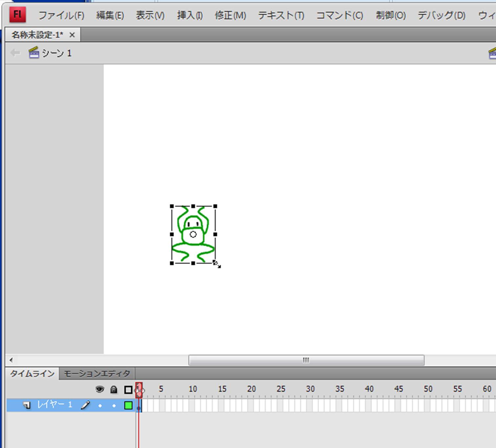The image size is (496, 448).
Task: Click the clapperboard icon next to シーン 1
Action: tap(34, 53)
